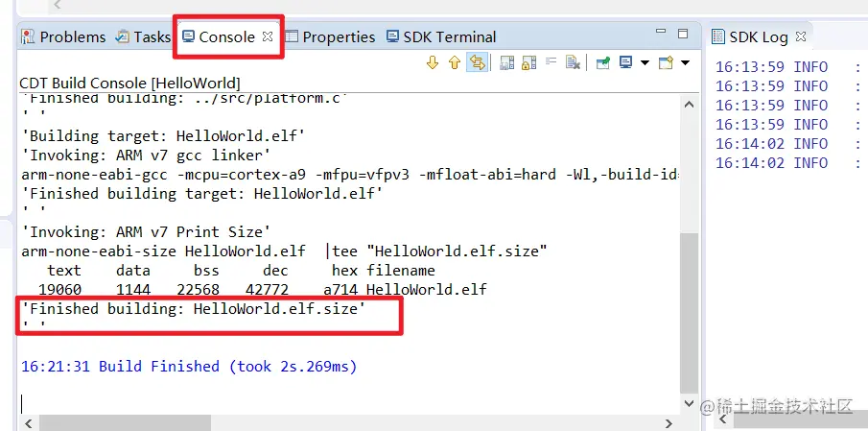
Task: Open the Properties tab
Action: coord(330,37)
